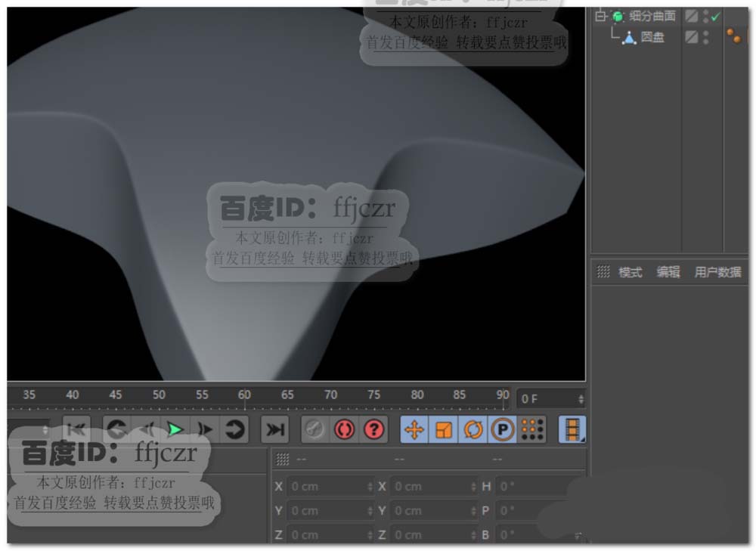Toggle Rotation keyframe recording icon

[473, 429]
